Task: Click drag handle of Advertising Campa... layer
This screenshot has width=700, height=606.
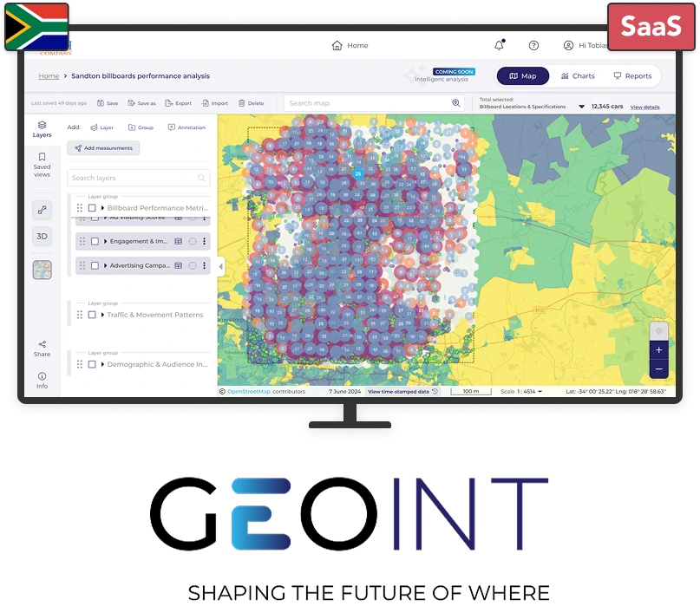Action: [x=82, y=265]
